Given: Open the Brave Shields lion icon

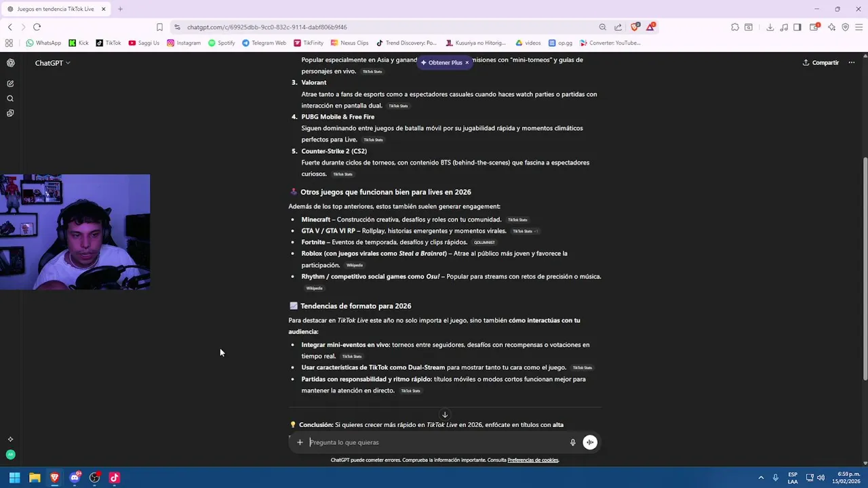Looking at the screenshot, I should pyautogui.click(x=635, y=27).
